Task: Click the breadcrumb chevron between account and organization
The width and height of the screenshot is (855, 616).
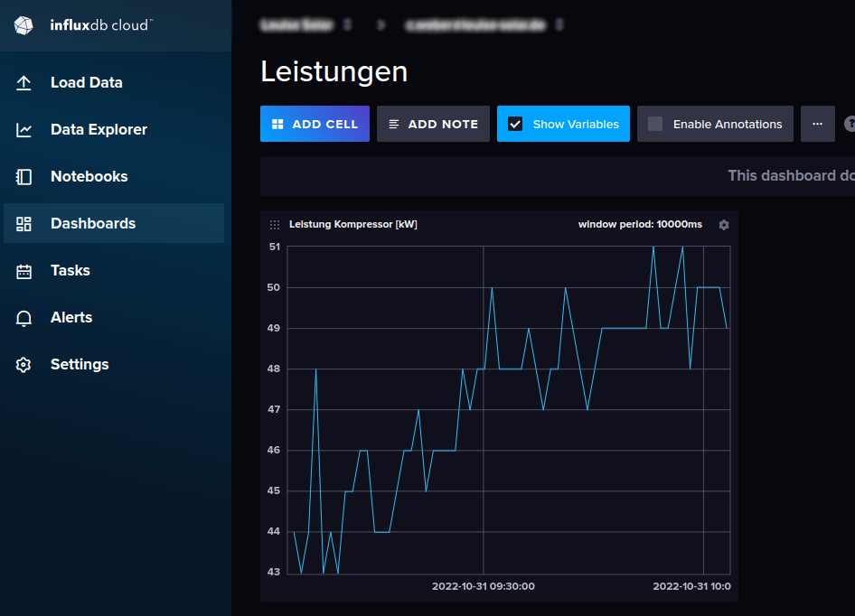Action: click(381, 25)
